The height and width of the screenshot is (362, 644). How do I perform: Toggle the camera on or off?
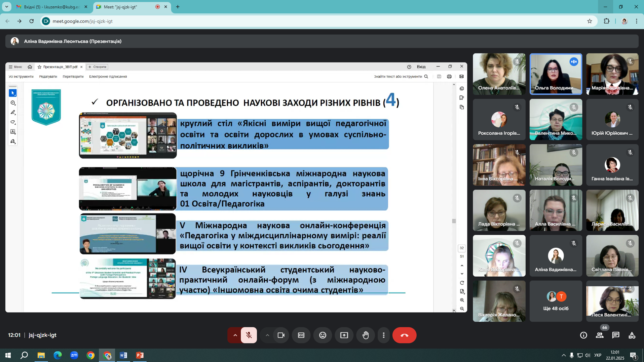281,335
